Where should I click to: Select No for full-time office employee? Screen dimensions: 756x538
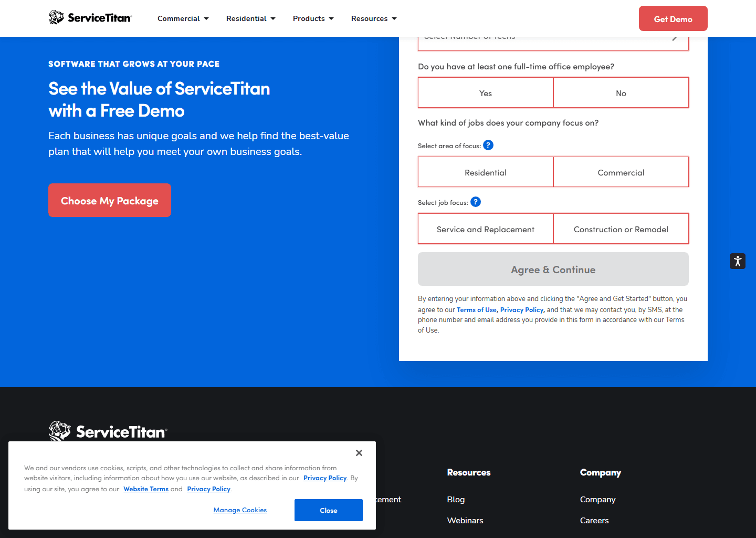point(621,93)
